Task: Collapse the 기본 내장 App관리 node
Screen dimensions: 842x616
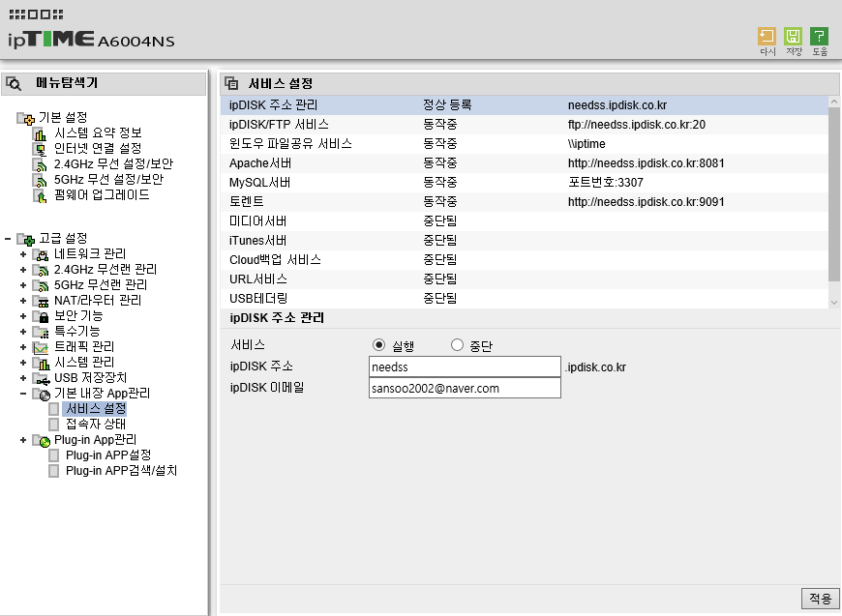Action: pos(23,394)
